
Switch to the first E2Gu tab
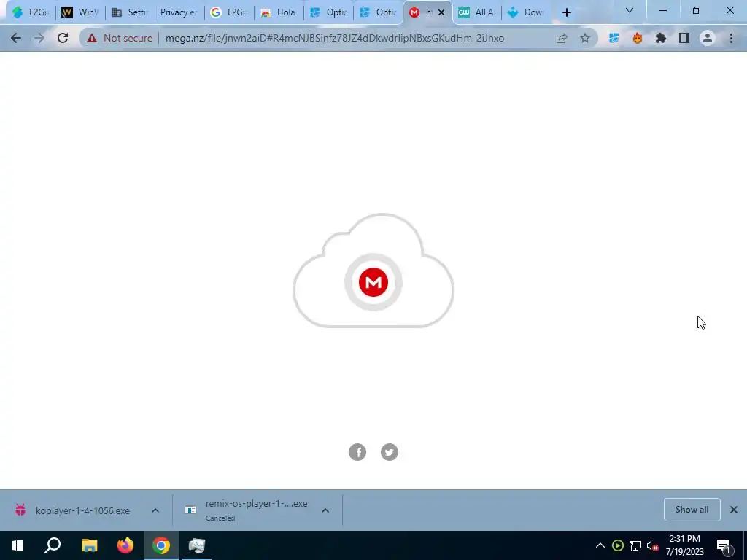point(30,12)
